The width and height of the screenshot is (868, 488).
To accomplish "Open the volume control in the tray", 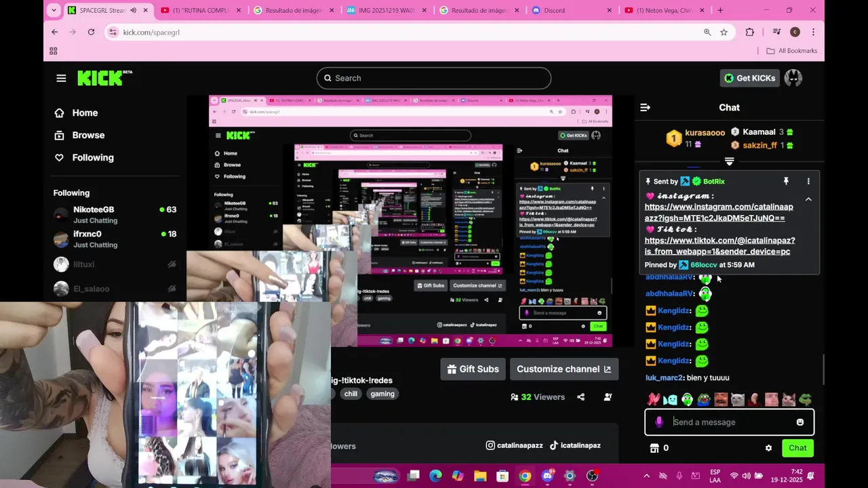I will (x=747, y=476).
